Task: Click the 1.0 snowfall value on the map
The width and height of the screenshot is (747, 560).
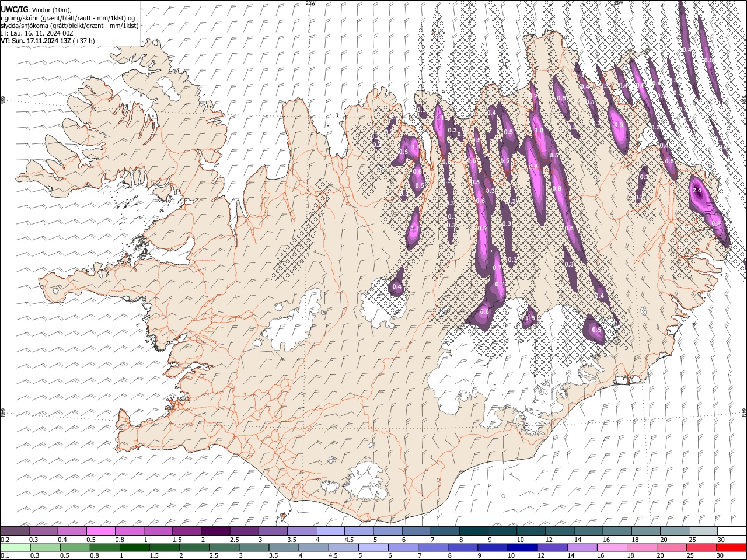Action: tap(539, 131)
